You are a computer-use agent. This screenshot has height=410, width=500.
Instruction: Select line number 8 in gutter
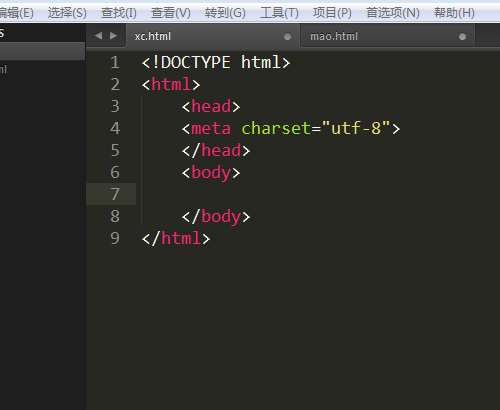pos(115,216)
